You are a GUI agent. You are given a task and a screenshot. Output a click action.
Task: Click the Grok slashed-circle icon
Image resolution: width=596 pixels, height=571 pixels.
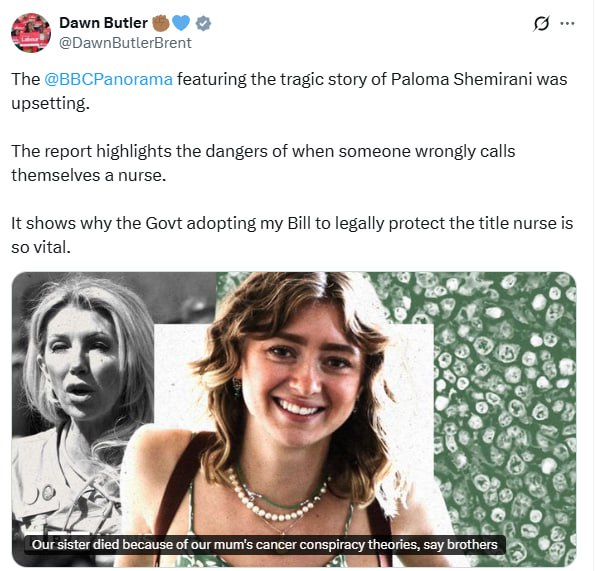(x=541, y=24)
